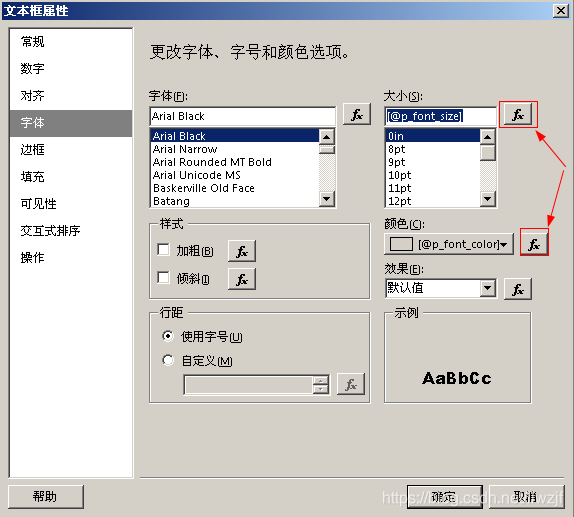Close the 文本框属性 dialog
Viewport: 574px width, 517px height.
[560, 11]
